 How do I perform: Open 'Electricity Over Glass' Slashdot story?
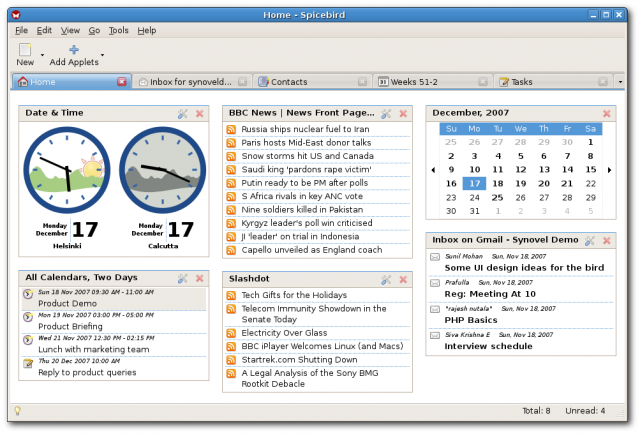point(284,333)
